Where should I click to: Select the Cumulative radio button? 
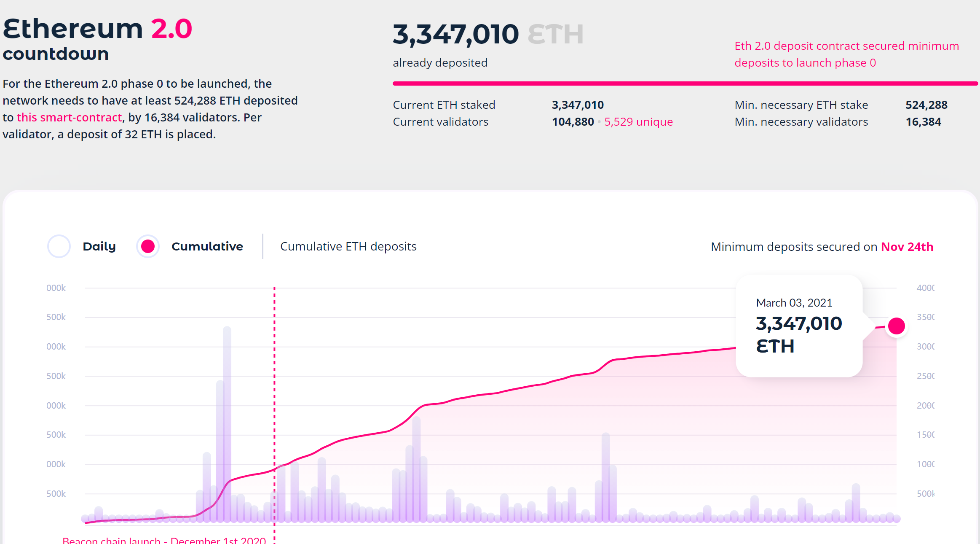pyautogui.click(x=148, y=246)
